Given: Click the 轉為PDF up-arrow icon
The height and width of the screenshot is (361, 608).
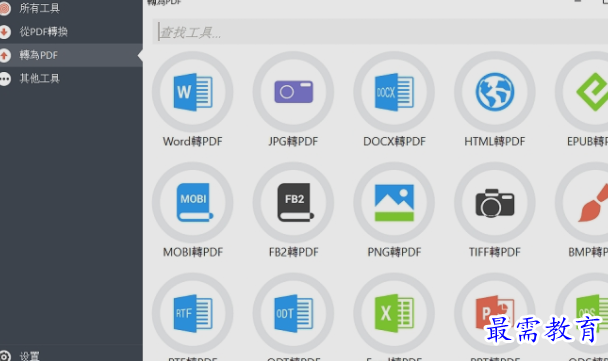Looking at the screenshot, I should click(5, 55).
